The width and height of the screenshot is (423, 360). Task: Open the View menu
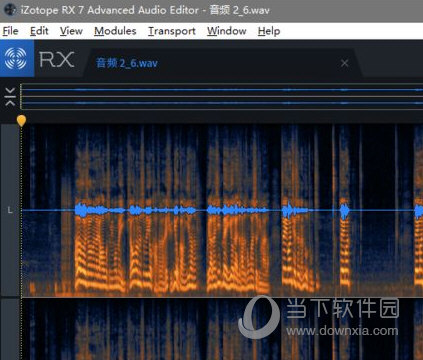click(x=71, y=31)
